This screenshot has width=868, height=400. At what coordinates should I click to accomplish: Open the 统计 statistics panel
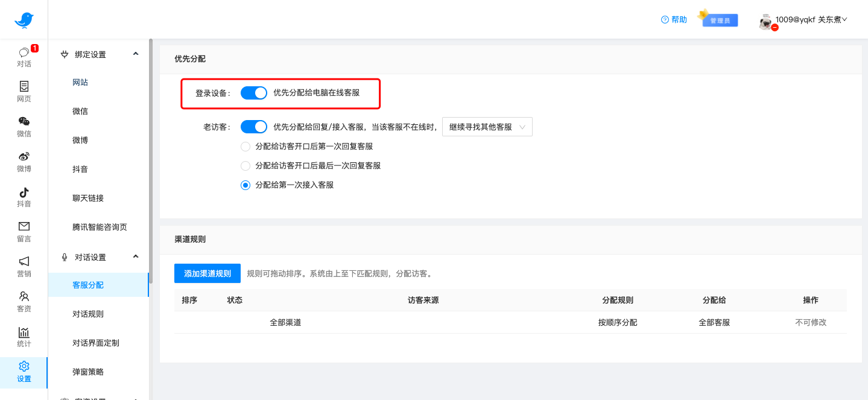(x=24, y=337)
